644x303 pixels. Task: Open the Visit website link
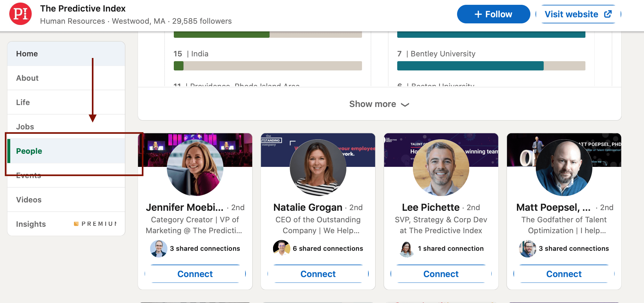pyautogui.click(x=578, y=14)
